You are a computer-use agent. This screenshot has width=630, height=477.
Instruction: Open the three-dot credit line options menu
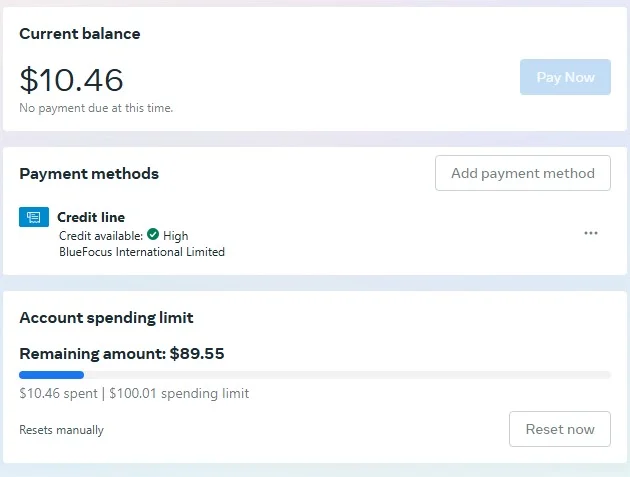click(591, 233)
